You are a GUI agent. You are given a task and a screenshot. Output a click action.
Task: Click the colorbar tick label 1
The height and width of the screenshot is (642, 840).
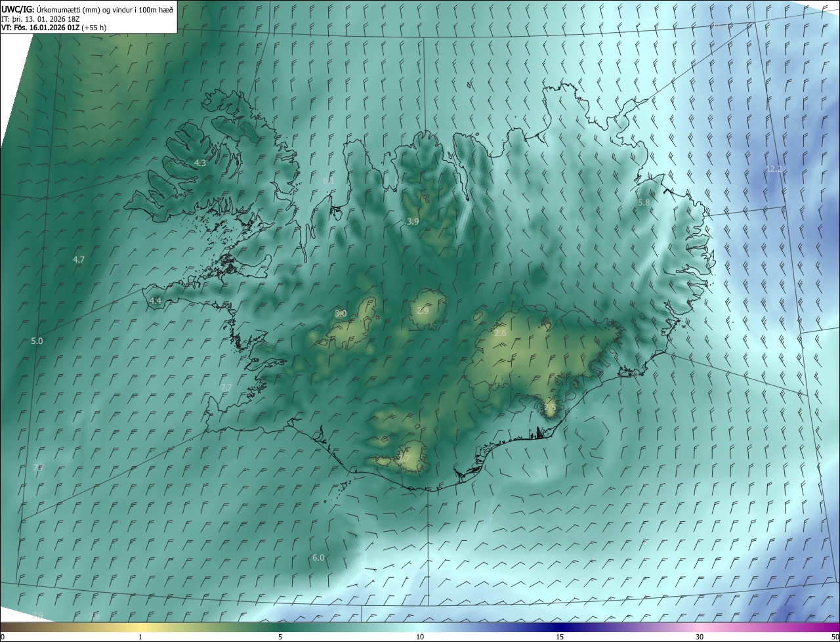140,637
